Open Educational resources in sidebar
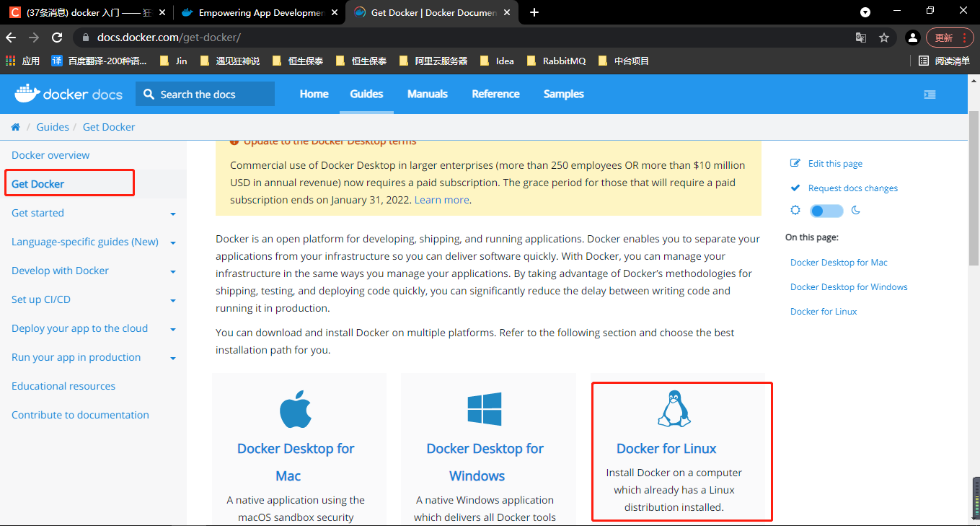Image resolution: width=980 pixels, height=526 pixels. (x=63, y=386)
